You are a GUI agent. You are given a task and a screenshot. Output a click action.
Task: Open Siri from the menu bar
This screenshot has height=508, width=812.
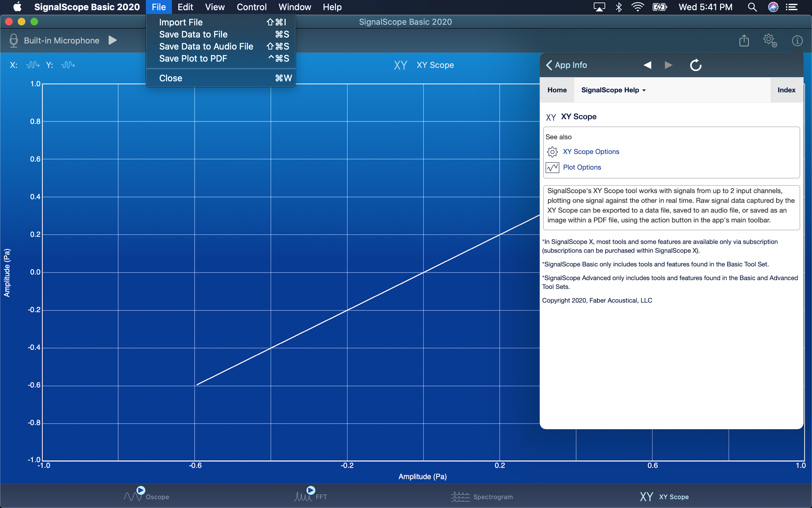tap(773, 7)
